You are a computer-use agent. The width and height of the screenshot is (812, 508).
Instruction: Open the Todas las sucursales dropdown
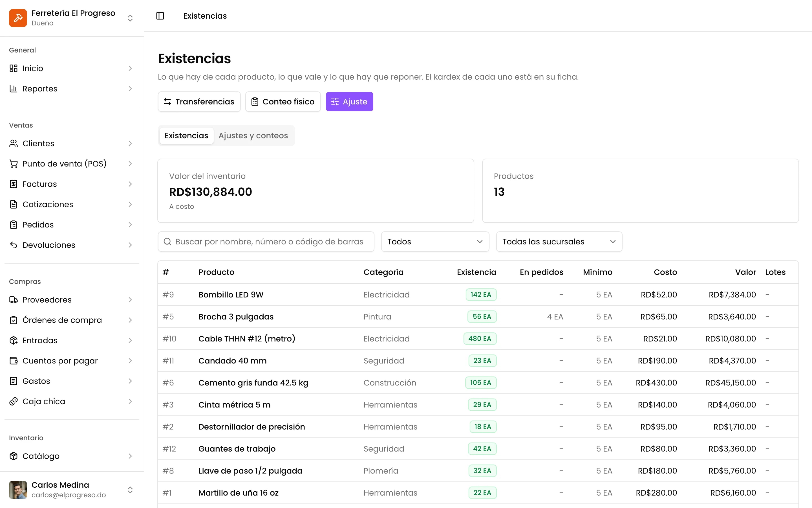559,242
